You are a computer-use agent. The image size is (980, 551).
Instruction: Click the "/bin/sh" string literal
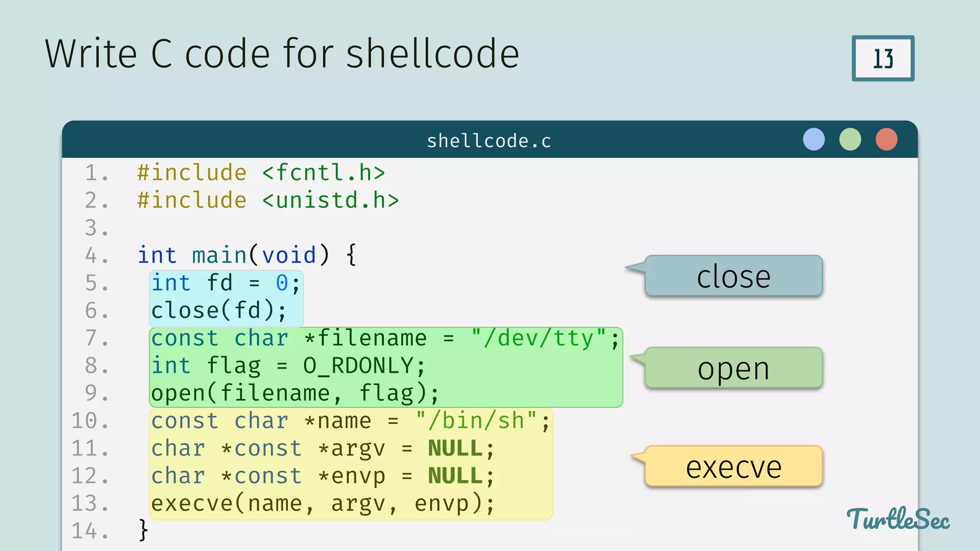[476, 421]
